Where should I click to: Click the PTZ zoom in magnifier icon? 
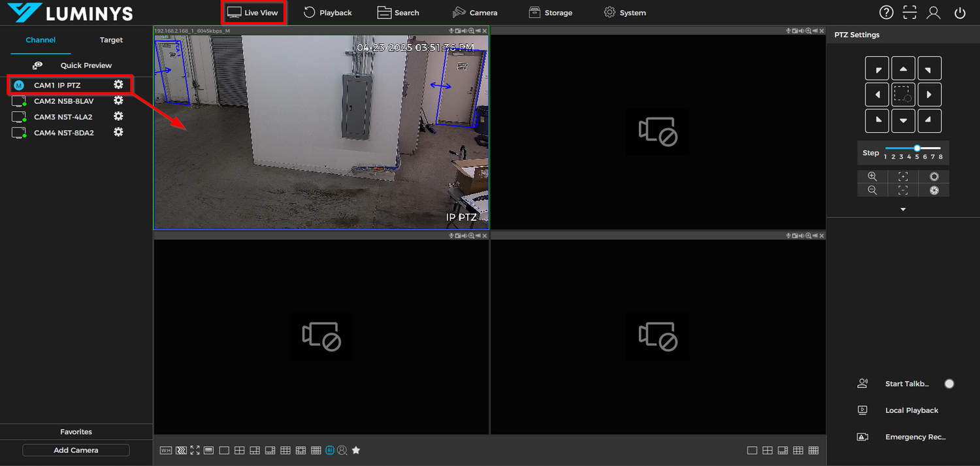(x=873, y=176)
